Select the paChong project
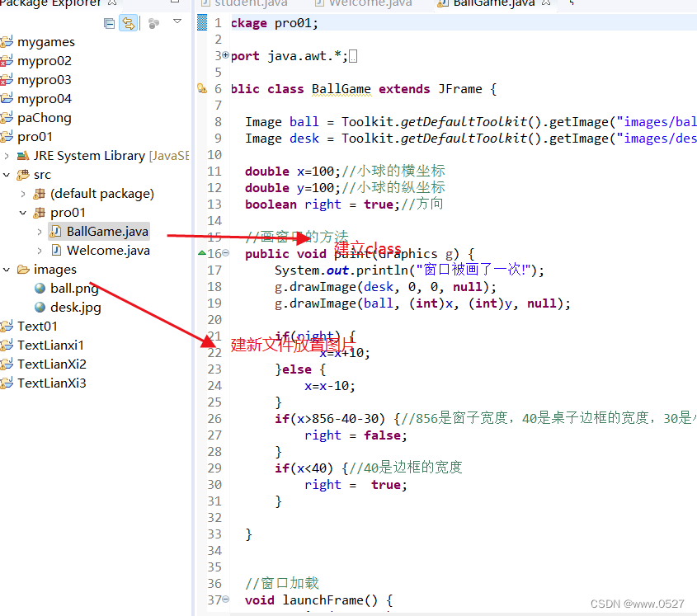 pos(44,118)
